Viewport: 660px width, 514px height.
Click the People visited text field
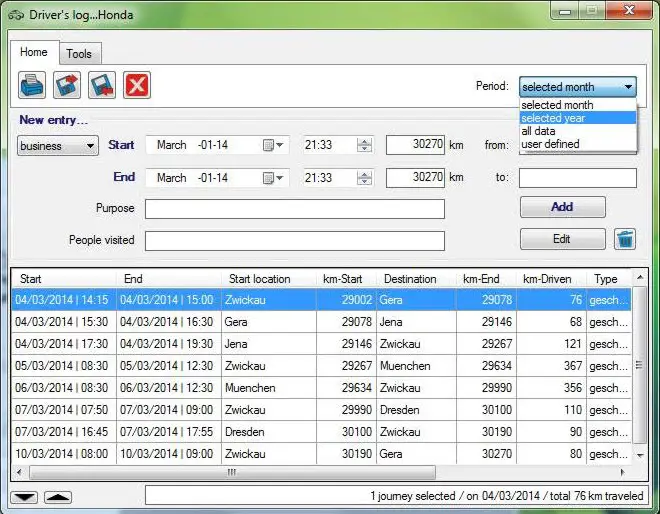[295, 241]
